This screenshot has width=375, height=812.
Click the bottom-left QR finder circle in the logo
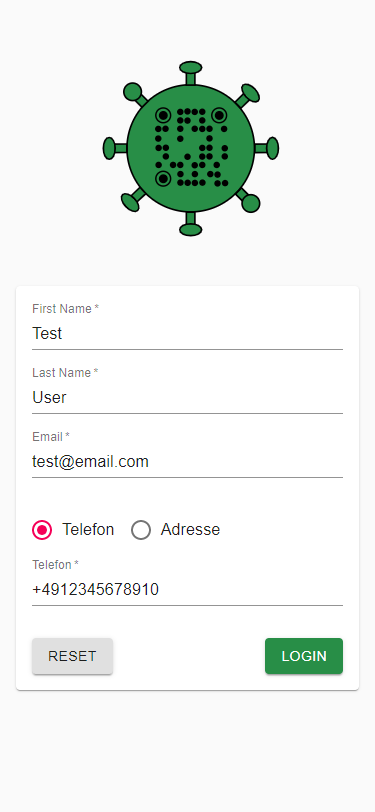[163, 179]
